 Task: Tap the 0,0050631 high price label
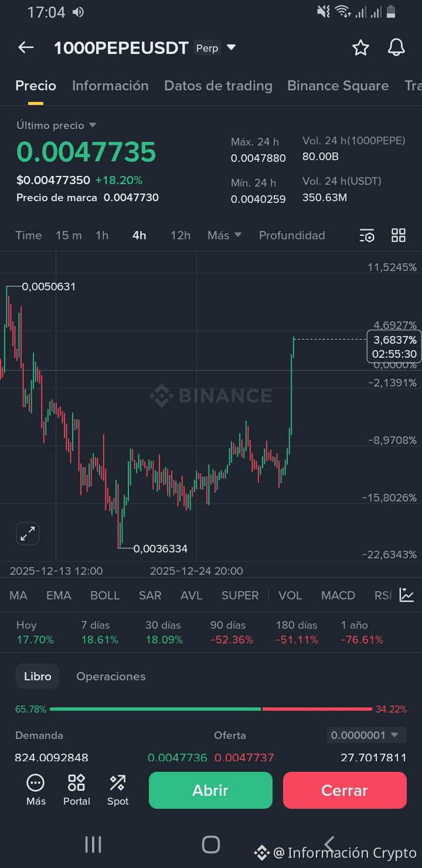[49, 287]
